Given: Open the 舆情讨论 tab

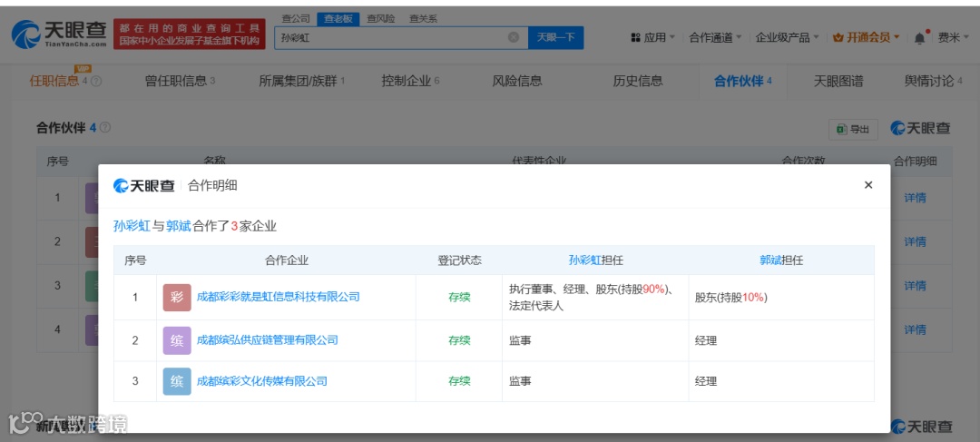Looking at the screenshot, I should click(934, 81).
